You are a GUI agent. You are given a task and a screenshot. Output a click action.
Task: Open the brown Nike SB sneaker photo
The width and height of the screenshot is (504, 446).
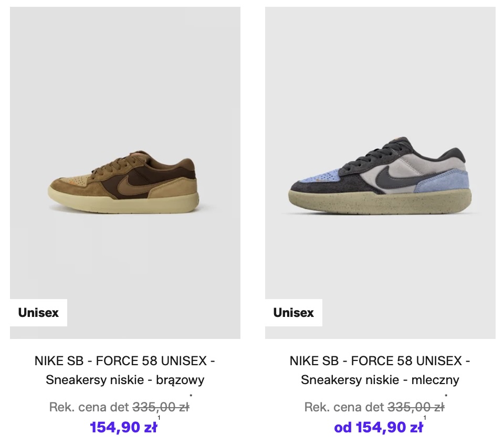coord(125,173)
